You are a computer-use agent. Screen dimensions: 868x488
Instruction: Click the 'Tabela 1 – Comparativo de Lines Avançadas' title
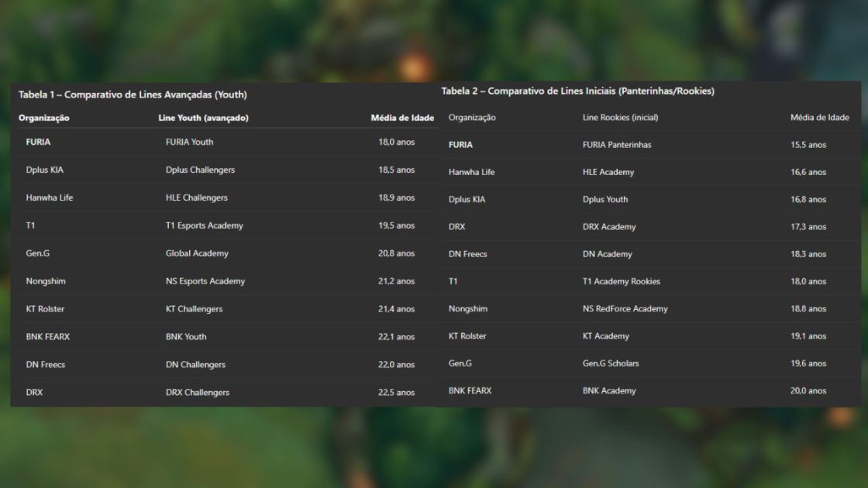[x=133, y=95]
